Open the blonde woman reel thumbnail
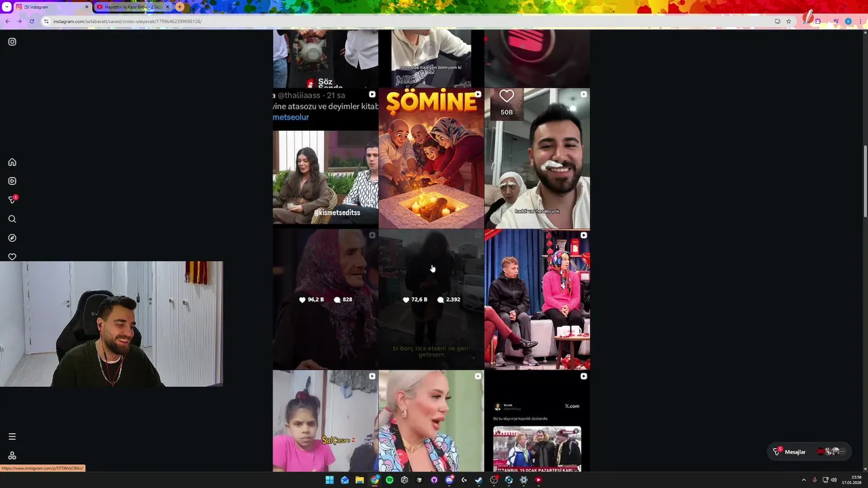Viewport: 868px width, 488px height. click(x=431, y=421)
